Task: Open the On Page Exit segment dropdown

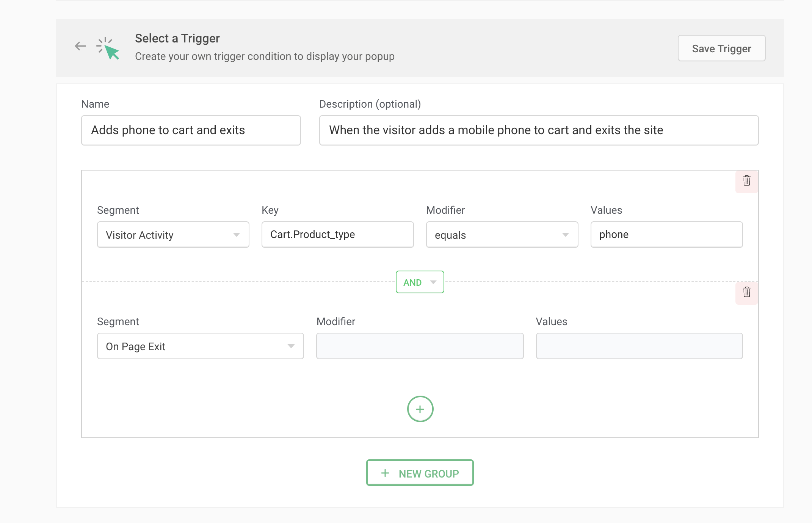Action: tap(200, 346)
